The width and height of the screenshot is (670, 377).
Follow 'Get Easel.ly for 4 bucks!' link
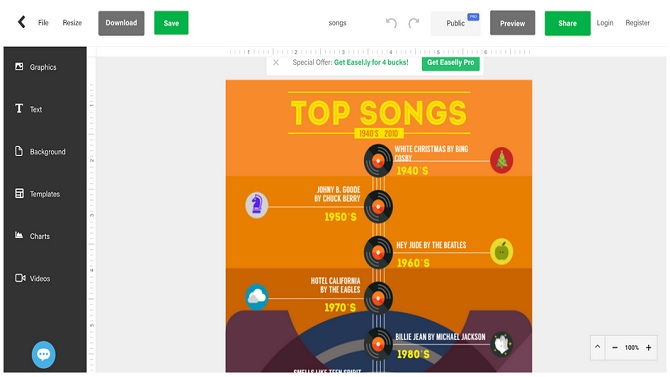click(371, 62)
